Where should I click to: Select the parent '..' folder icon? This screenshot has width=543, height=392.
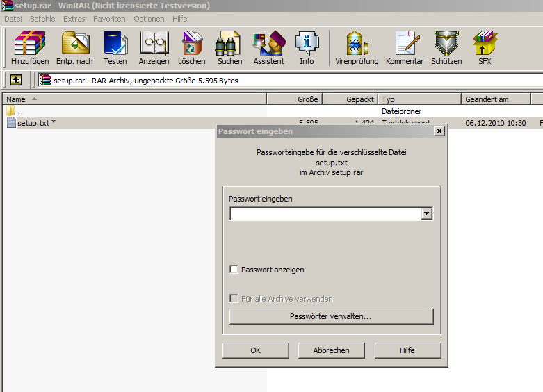click(x=10, y=111)
